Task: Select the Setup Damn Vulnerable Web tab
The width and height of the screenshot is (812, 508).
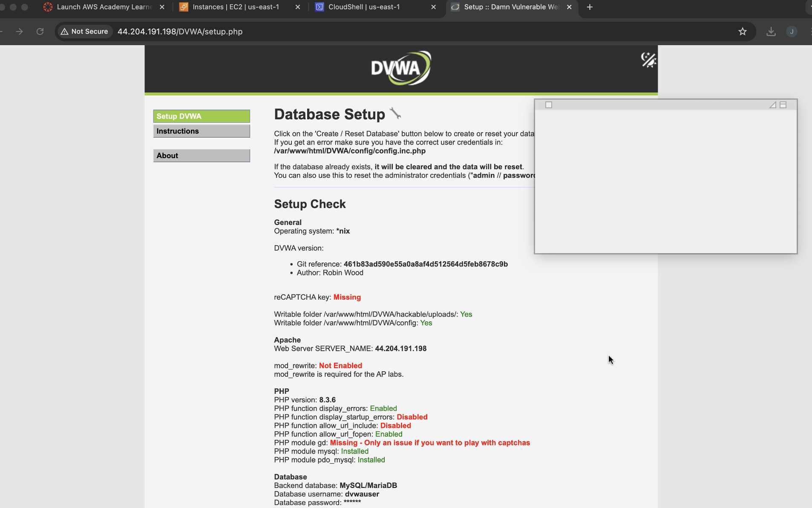Action: click(x=511, y=7)
